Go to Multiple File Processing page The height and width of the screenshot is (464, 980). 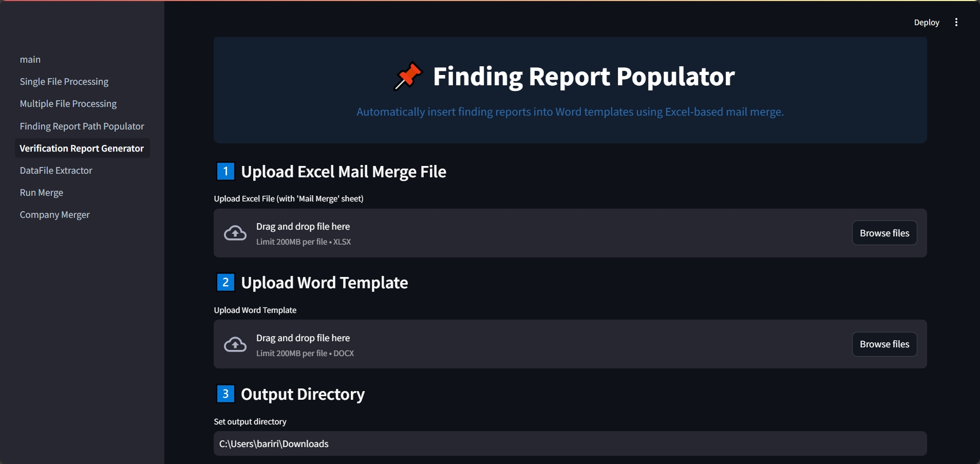[x=68, y=104]
